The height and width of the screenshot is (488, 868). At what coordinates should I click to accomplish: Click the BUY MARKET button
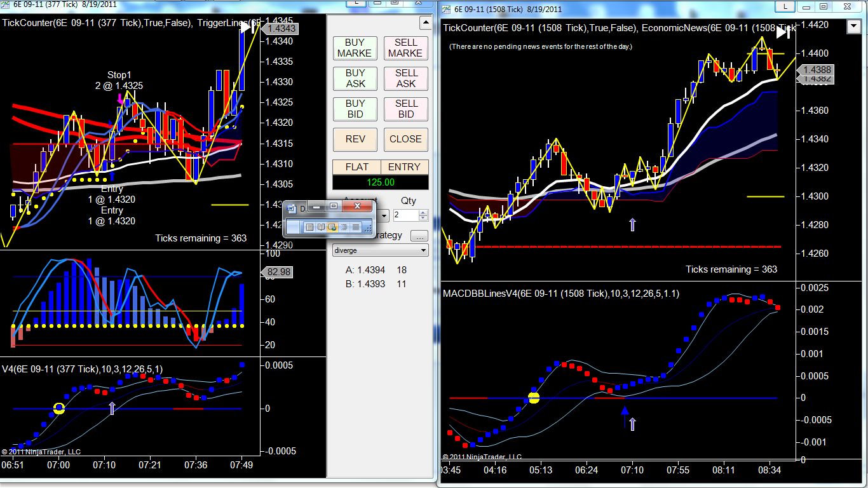coord(355,48)
